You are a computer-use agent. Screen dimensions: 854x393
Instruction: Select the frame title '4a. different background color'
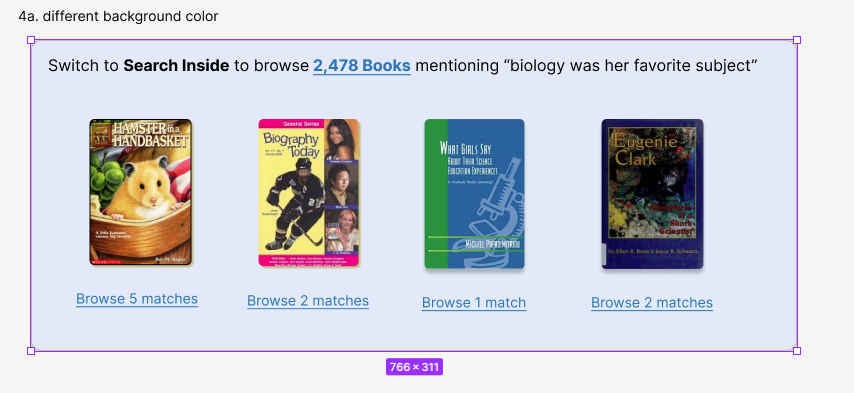pos(118,16)
